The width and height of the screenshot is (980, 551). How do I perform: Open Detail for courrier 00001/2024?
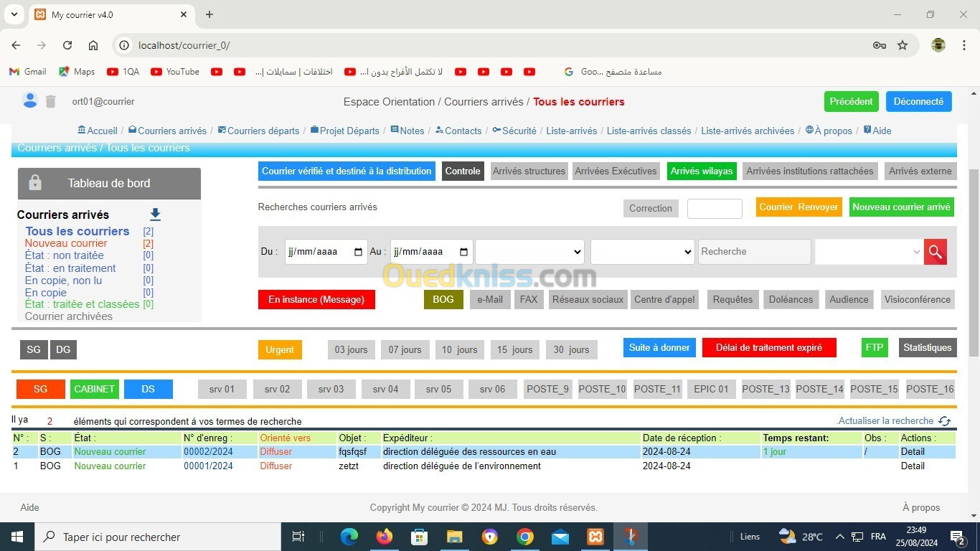(913, 466)
